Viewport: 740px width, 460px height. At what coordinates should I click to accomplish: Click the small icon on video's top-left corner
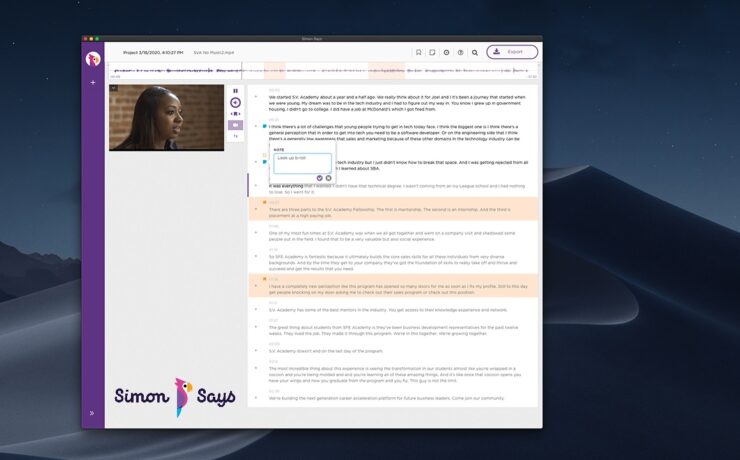(114, 88)
